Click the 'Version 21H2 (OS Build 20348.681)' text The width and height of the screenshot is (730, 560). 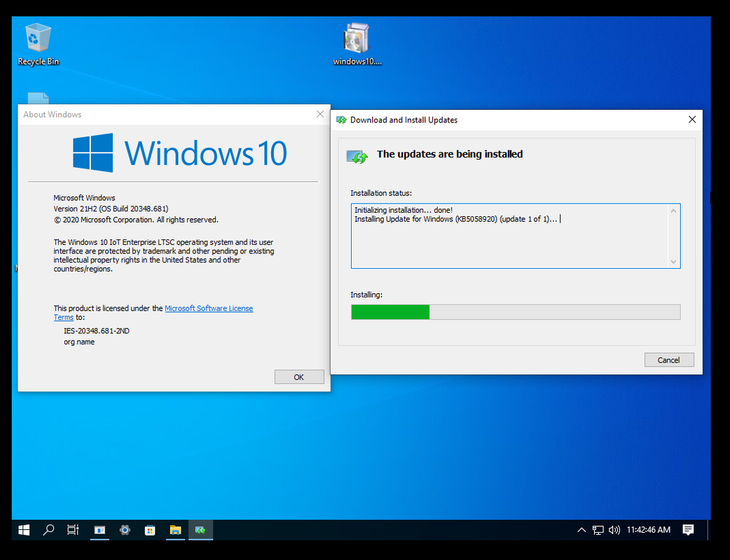point(111,209)
